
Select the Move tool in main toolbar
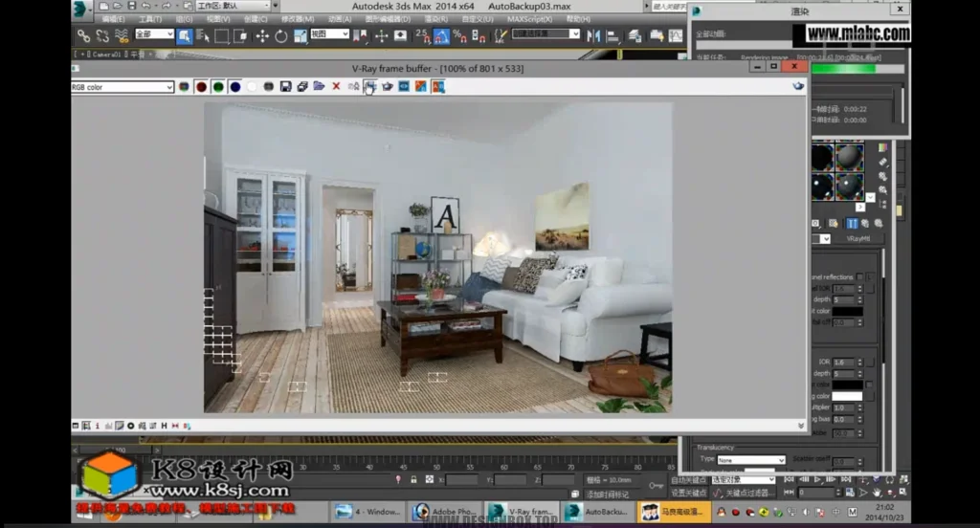261,35
